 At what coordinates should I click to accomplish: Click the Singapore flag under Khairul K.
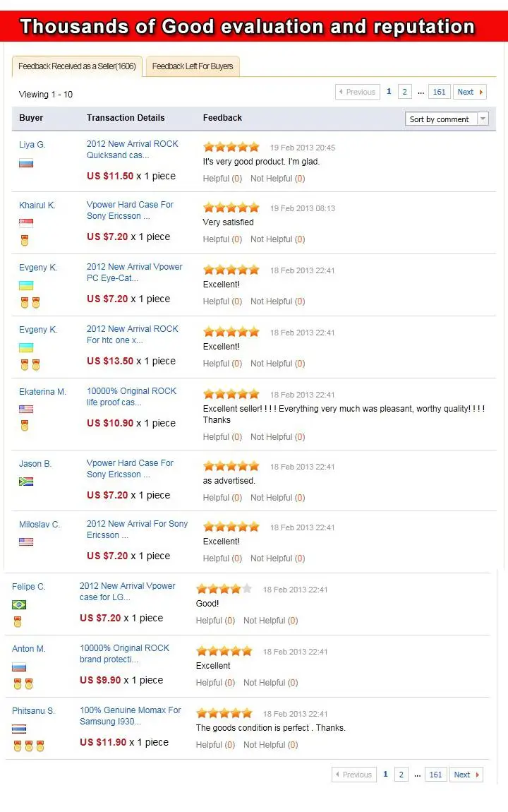point(26,223)
